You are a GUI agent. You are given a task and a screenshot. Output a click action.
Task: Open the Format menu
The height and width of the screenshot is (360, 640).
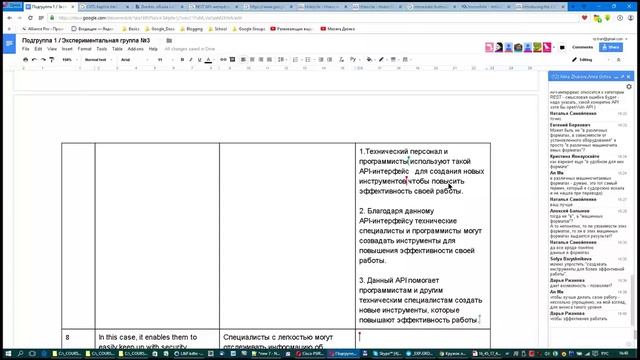tap(84, 49)
